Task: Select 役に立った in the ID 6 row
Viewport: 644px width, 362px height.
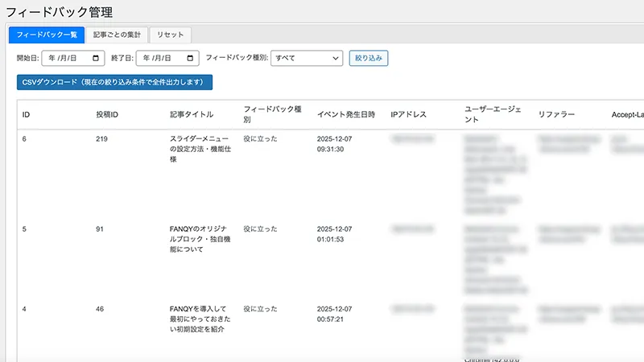Action: [260, 139]
